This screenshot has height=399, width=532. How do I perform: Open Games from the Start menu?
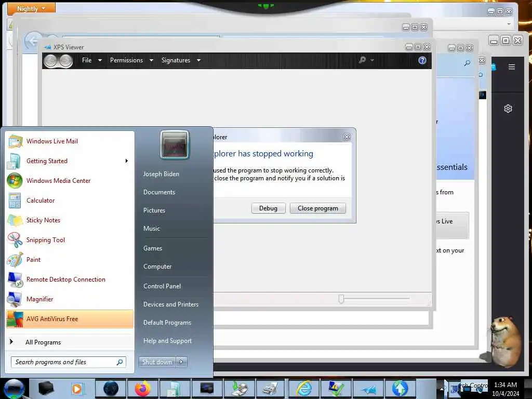coord(153,248)
